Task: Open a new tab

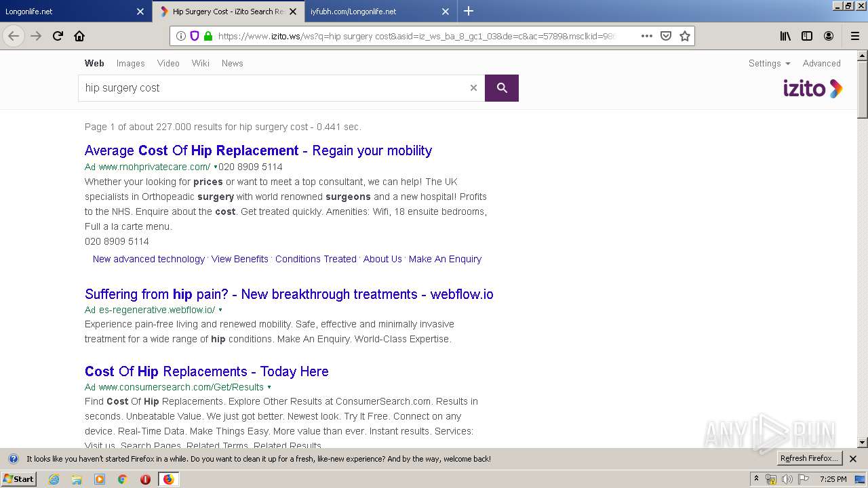Action: tap(469, 11)
